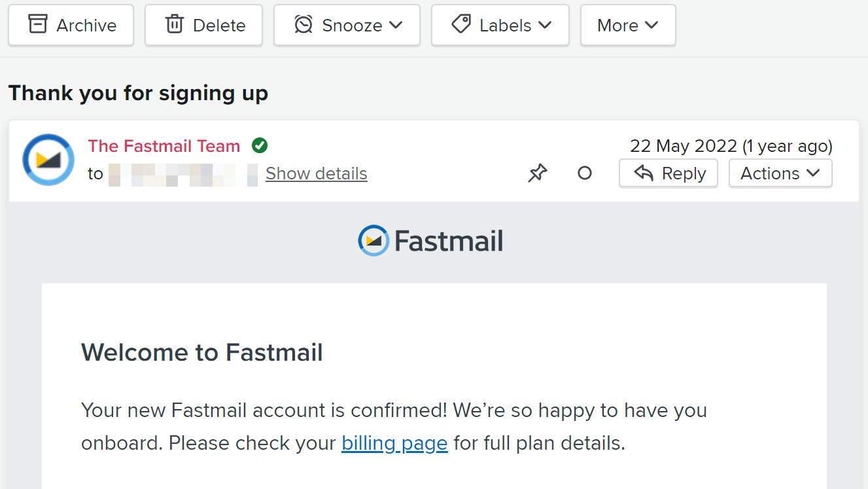868x489 pixels.
Task: Click the Archive box icon
Action: tap(38, 25)
